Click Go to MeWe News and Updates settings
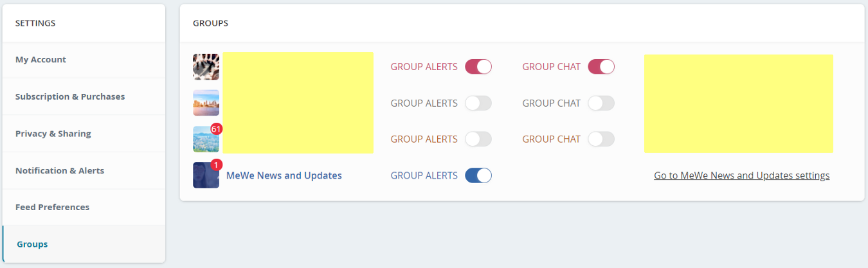Screen dimensions: 868x268 point(741,175)
